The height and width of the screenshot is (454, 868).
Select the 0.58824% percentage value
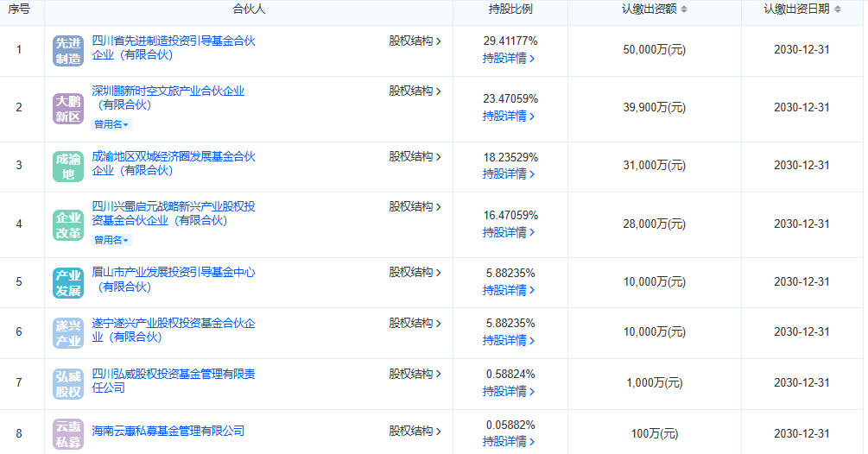click(x=510, y=375)
